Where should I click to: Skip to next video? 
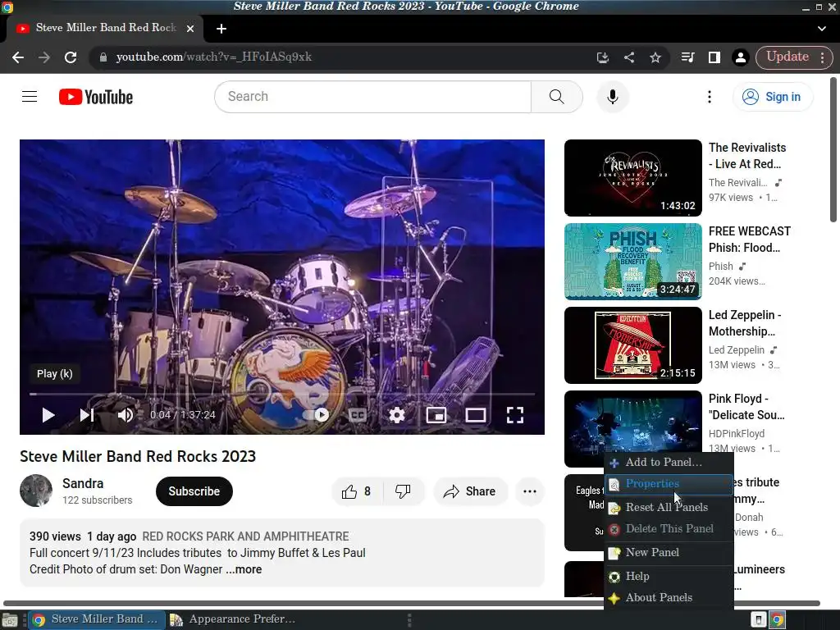point(87,415)
